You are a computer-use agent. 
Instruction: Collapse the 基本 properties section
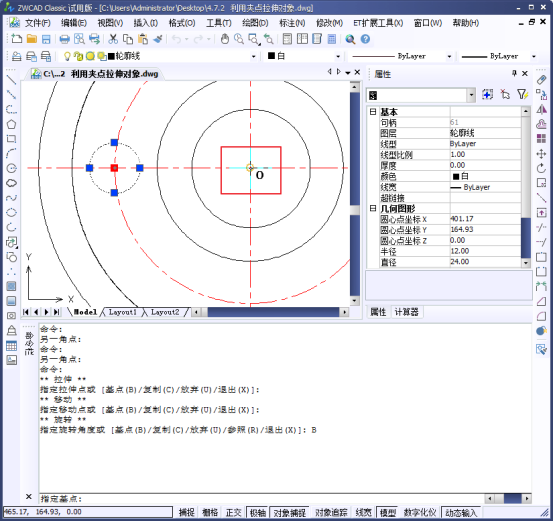[372, 112]
